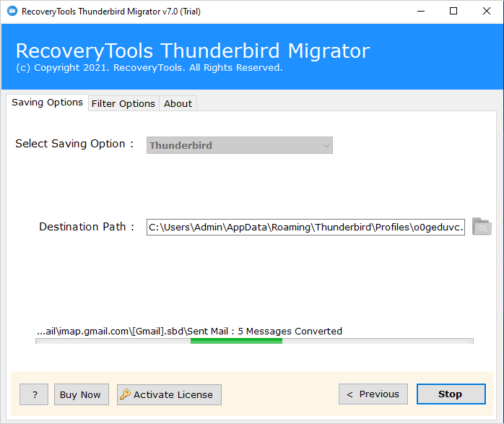Minimize the Thunderbird Migrator window
This screenshot has width=504, height=424.
tap(421, 12)
